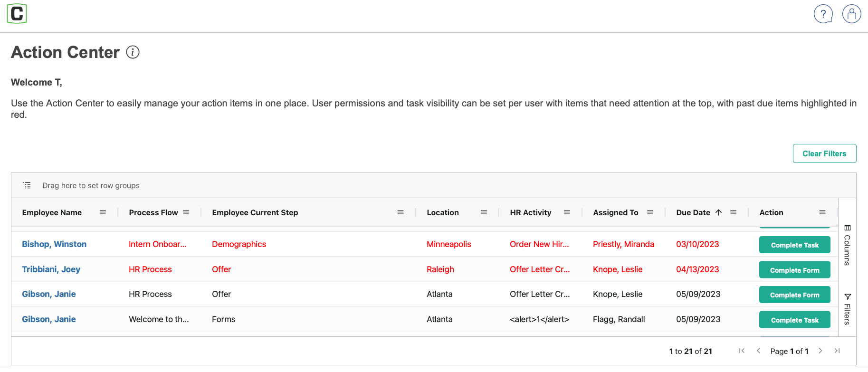This screenshot has height=372, width=868.
Task: Open the HR Activity column menu icon
Action: click(x=567, y=212)
